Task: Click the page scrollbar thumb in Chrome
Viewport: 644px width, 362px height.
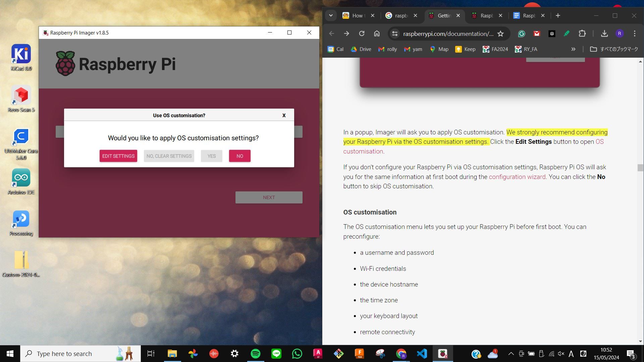Action: pos(640,168)
